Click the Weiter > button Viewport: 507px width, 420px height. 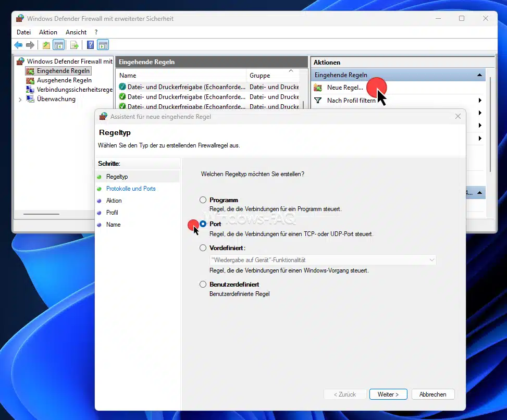tap(388, 394)
